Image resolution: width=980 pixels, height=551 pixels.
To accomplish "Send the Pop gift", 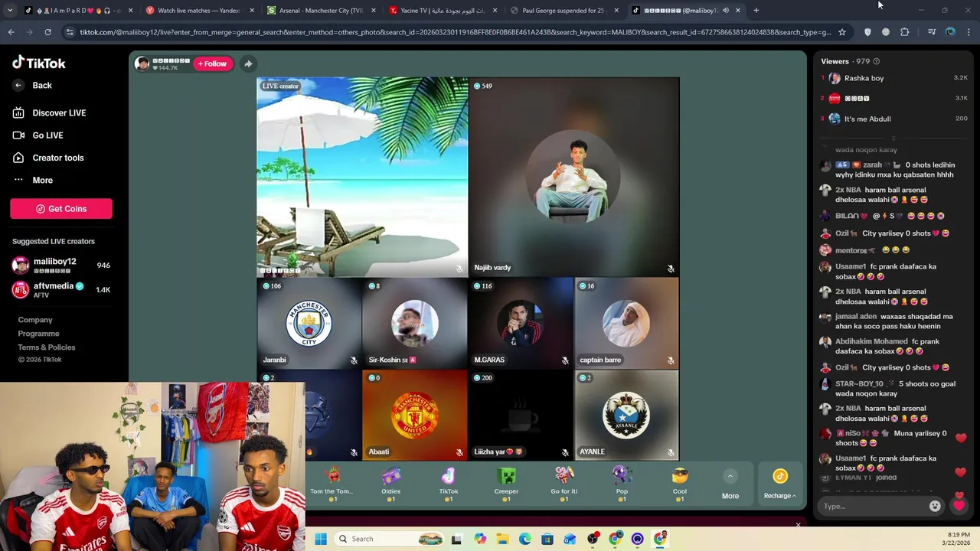I will pos(622,484).
